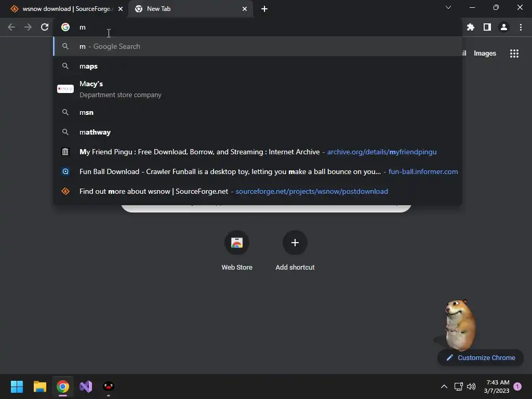Open the Google apps grid
Viewport: 532px width, 399px height.
coord(514,54)
